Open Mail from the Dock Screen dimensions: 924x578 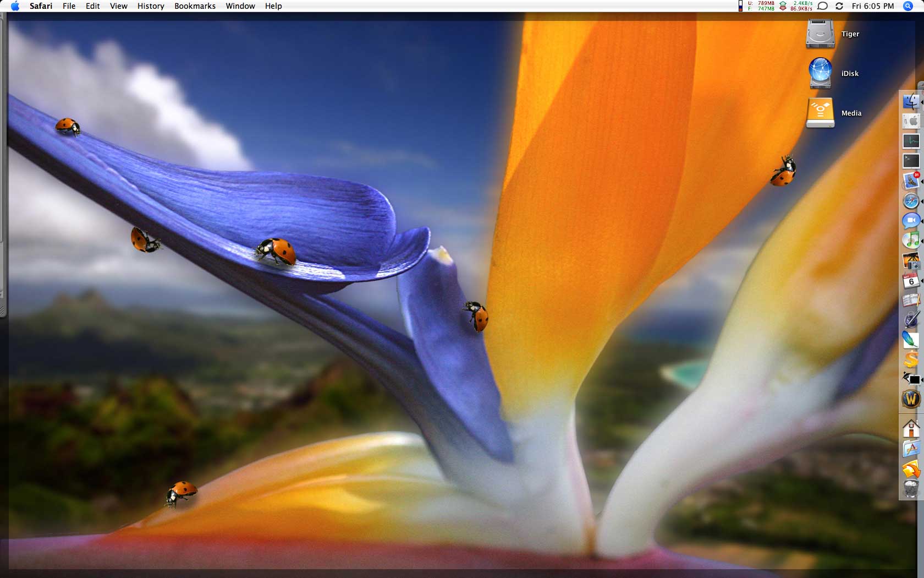[x=911, y=181]
